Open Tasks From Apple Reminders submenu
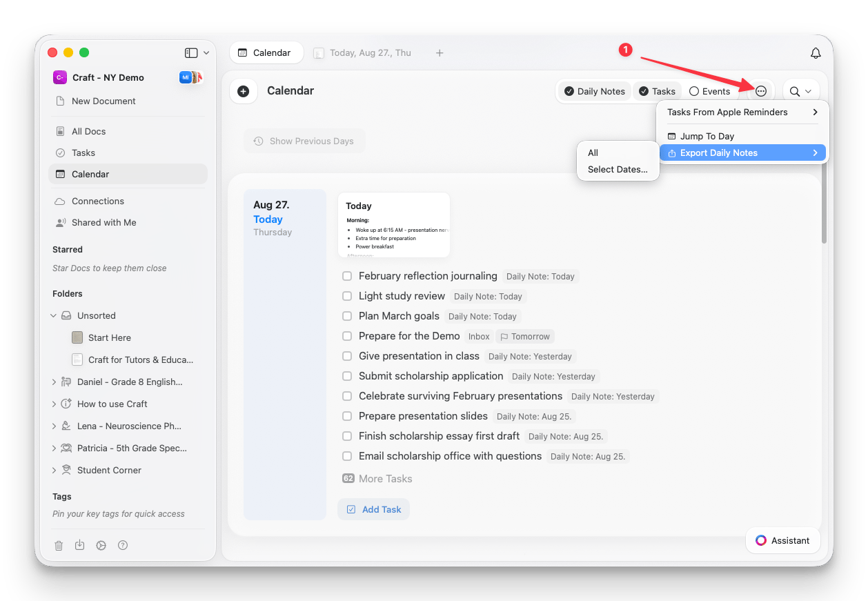This screenshot has width=868, height=601. (742, 112)
